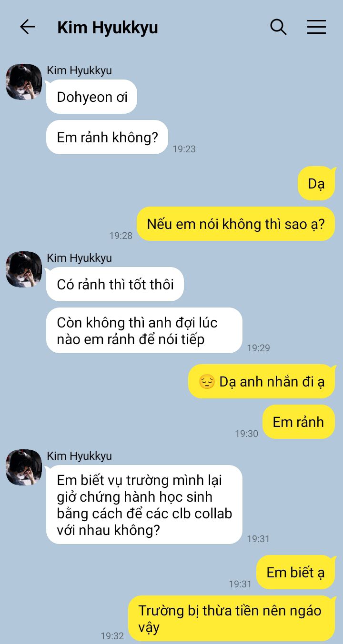This screenshot has height=644, width=343.
Task: Select the yellow "Em rảnh" bubble
Action: click(x=299, y=422)
